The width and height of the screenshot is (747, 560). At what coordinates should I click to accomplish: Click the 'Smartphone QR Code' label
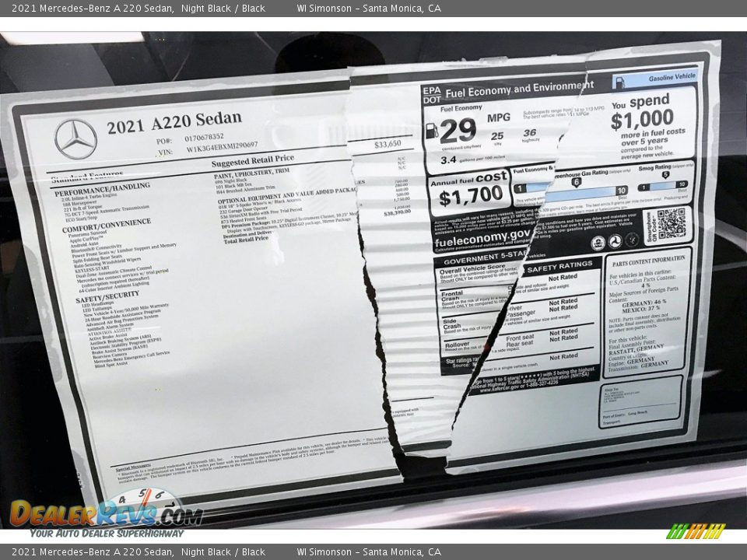651,227
